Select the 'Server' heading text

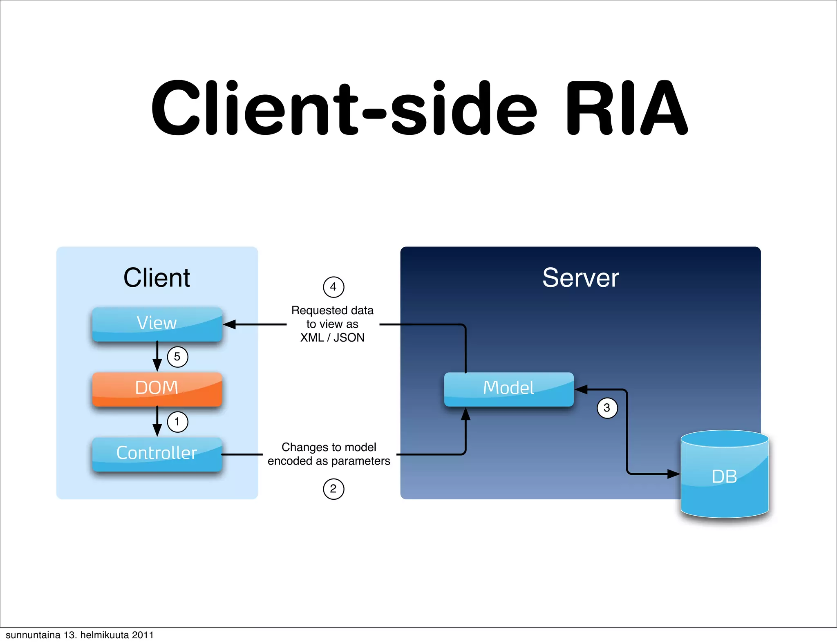(580, 278)
